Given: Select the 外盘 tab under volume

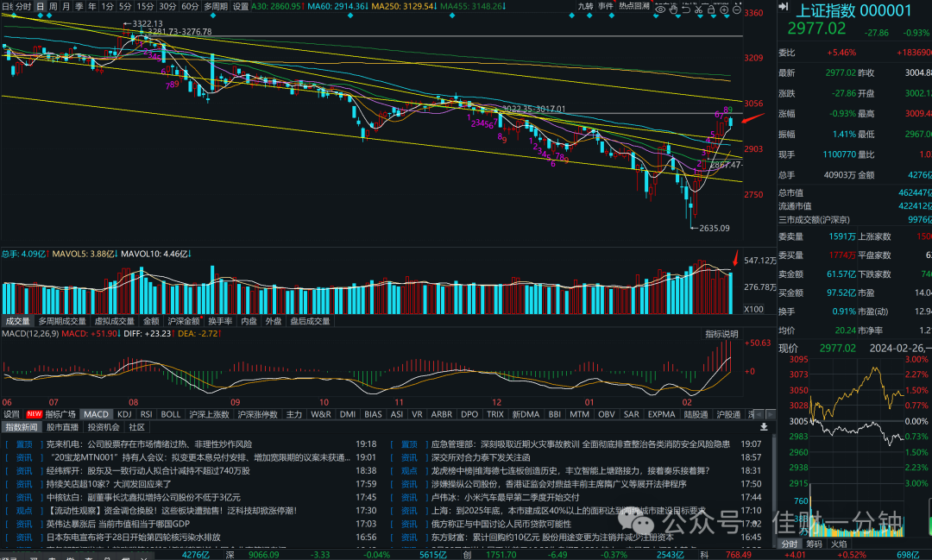Looking at the screenshot, I should [274, 321].
